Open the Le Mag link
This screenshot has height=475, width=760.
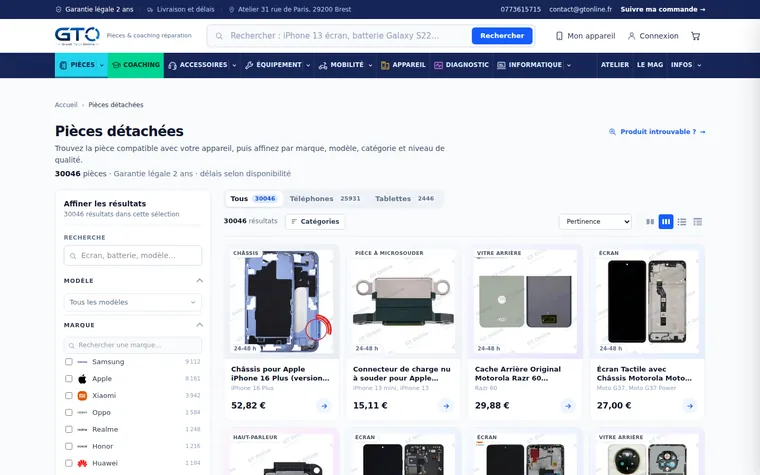pyautogui.click(x=649, y=65)
